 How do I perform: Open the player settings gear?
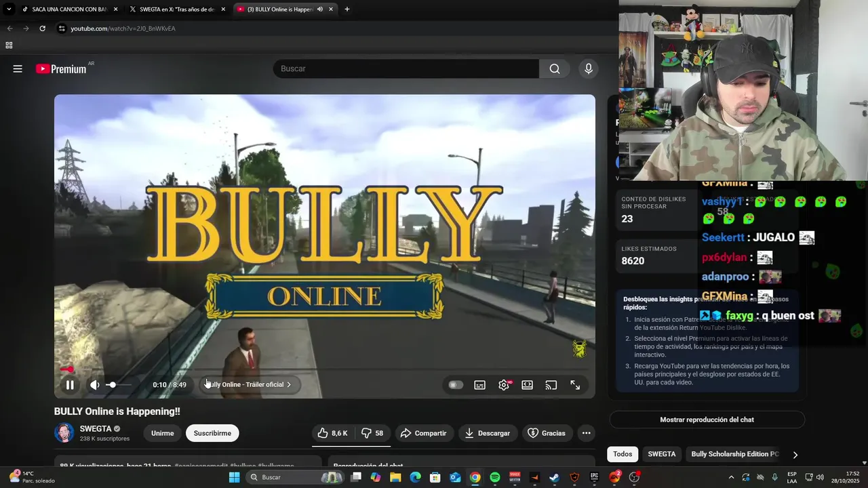(x=504, y=385)
